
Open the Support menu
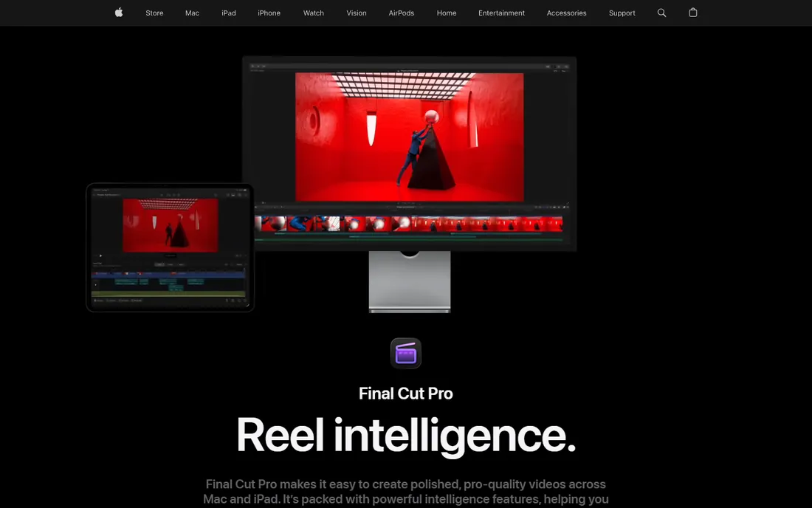tap(622, 13)
